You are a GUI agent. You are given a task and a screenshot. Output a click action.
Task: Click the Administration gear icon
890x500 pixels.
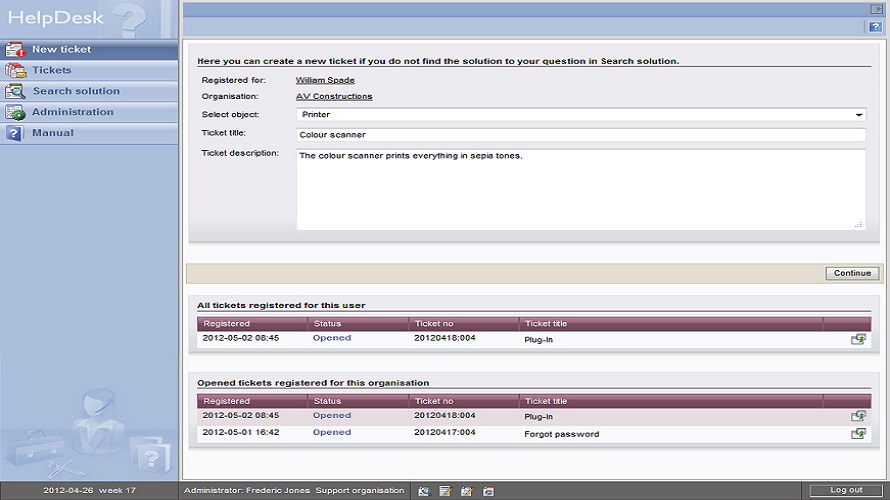(15, 112)
